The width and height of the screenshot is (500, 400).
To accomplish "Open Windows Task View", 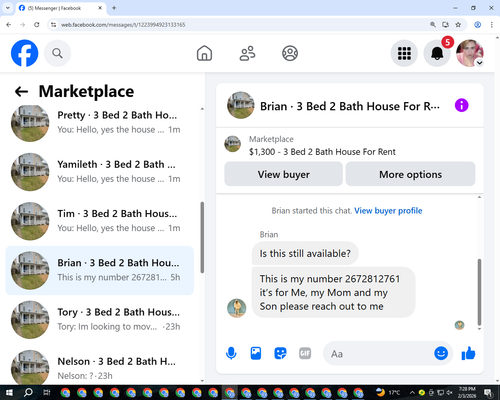I will click(x=47, y=392).
